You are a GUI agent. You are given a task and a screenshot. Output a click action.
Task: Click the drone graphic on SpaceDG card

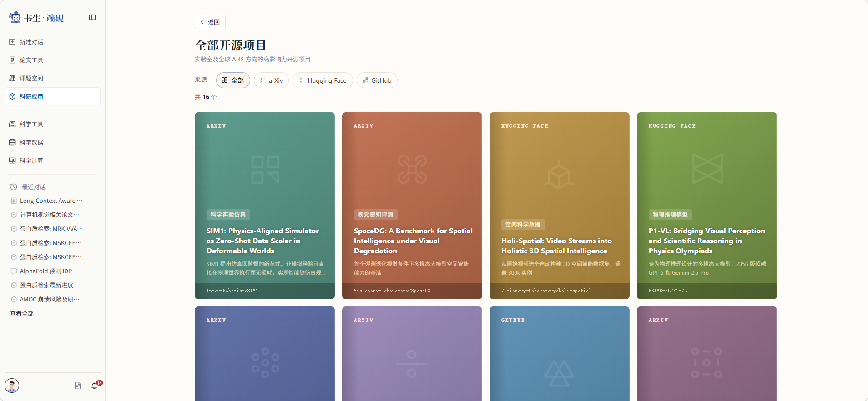(x=412, y=169)
